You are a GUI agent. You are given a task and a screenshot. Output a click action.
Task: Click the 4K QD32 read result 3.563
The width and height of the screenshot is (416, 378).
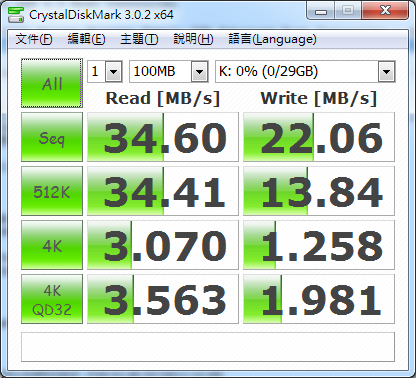tap(163, 299)
